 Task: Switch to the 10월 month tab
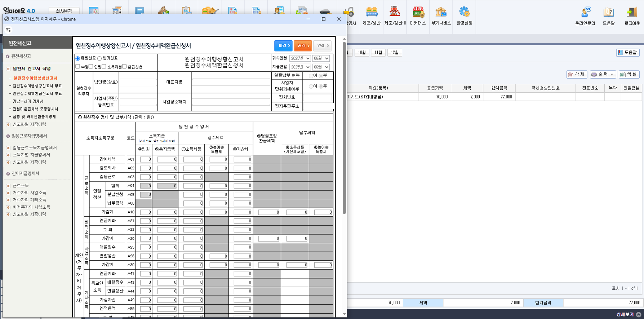tap(362, 53)
